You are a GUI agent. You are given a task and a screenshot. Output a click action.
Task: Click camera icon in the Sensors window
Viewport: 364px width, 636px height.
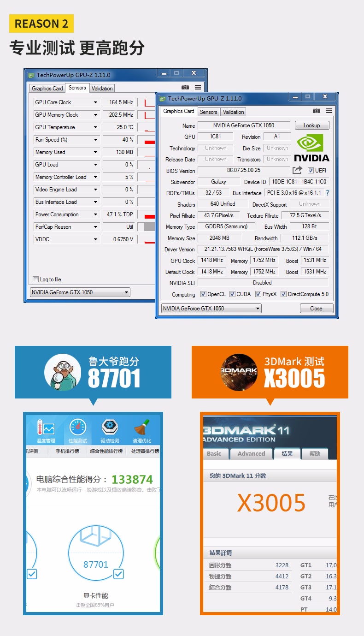185,87
